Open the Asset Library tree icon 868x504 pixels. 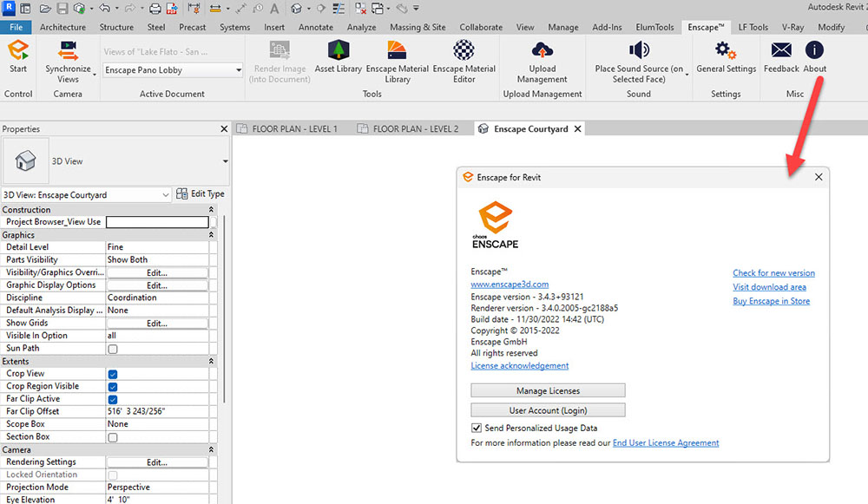coord(339,50)
